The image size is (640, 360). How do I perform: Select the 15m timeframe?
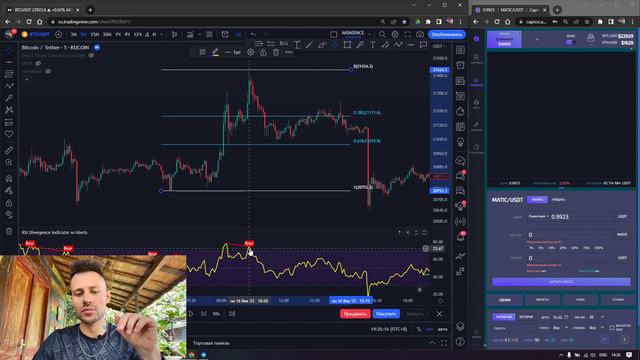(x=95, y=35)
